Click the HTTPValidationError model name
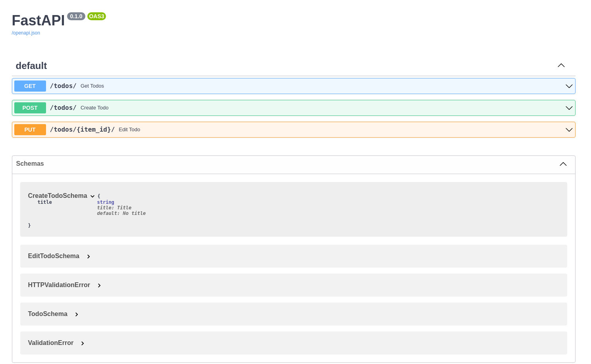The image size is (591, 364). [x=59, y=285]
